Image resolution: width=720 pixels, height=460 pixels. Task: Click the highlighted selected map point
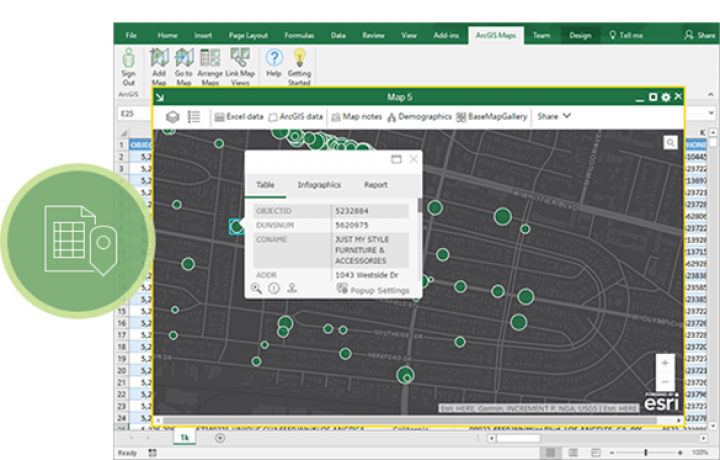coord(236,226)
